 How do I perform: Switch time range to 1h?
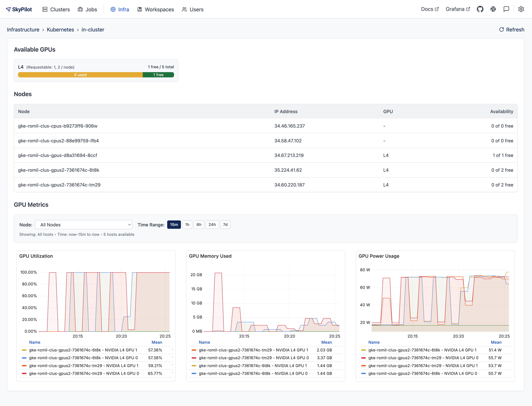(x=187, y=224)
